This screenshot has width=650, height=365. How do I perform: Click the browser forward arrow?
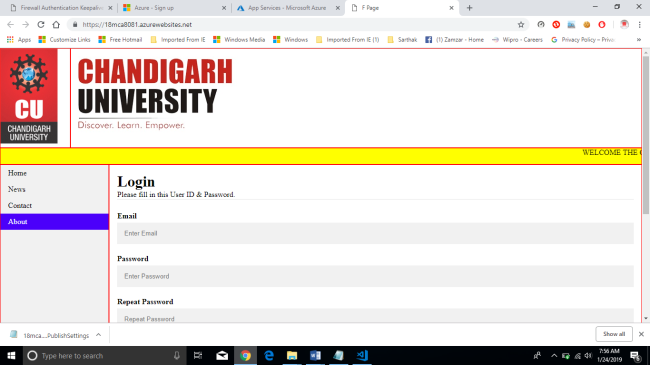[26, 24]
